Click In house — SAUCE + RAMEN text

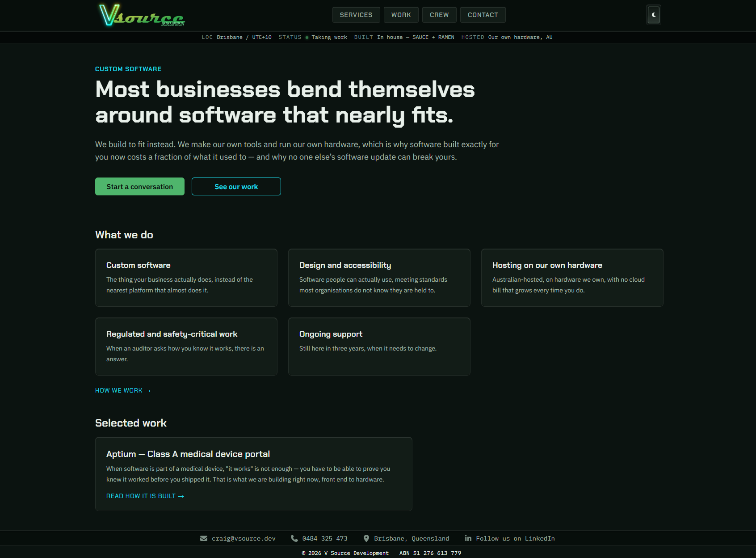coord(416,37)
